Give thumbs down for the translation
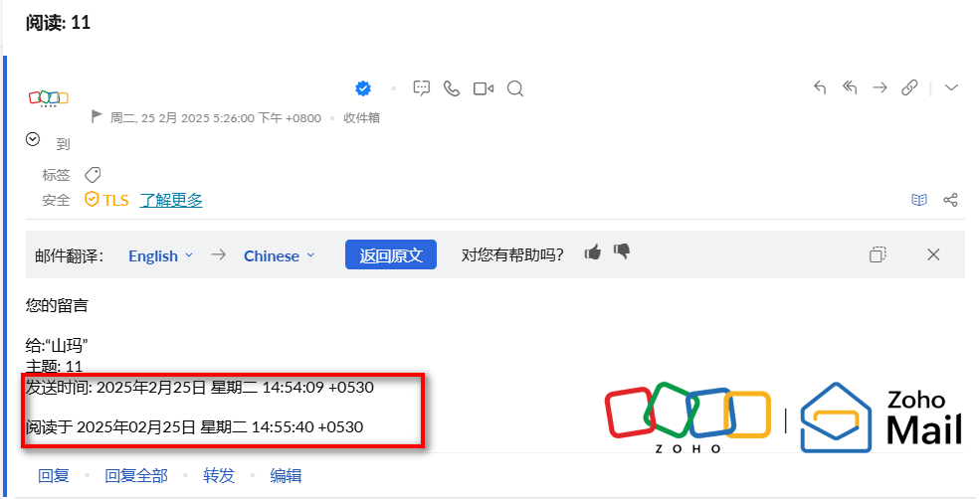 coord(623,252)
